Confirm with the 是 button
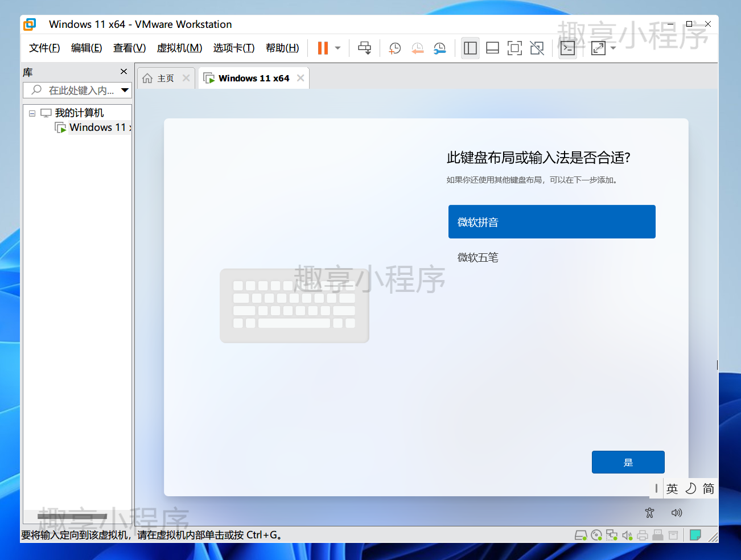 [x=628, y=462]
